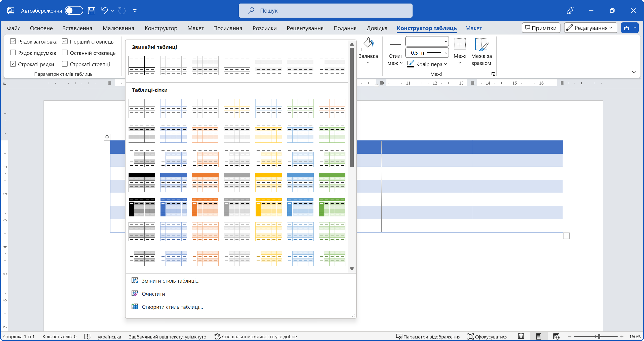Check the Останній стовпець option

click(x=65, y=53)
